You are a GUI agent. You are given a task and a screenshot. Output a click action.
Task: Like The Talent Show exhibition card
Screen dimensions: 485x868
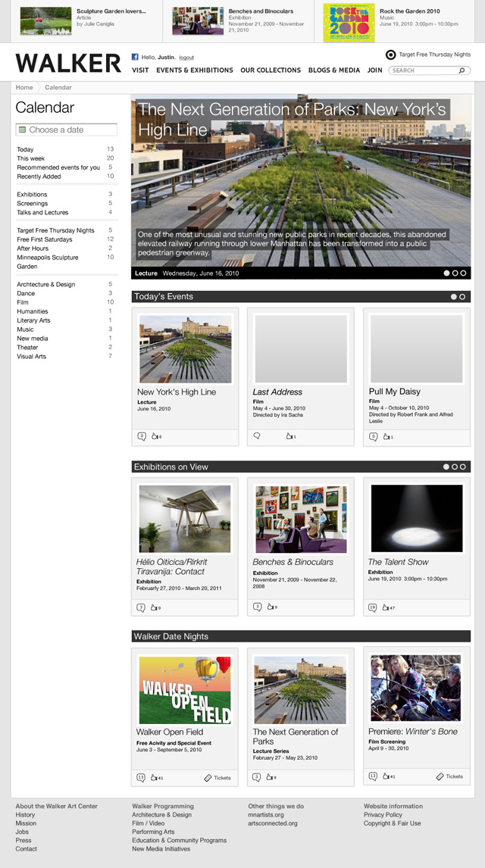[386, 607]
